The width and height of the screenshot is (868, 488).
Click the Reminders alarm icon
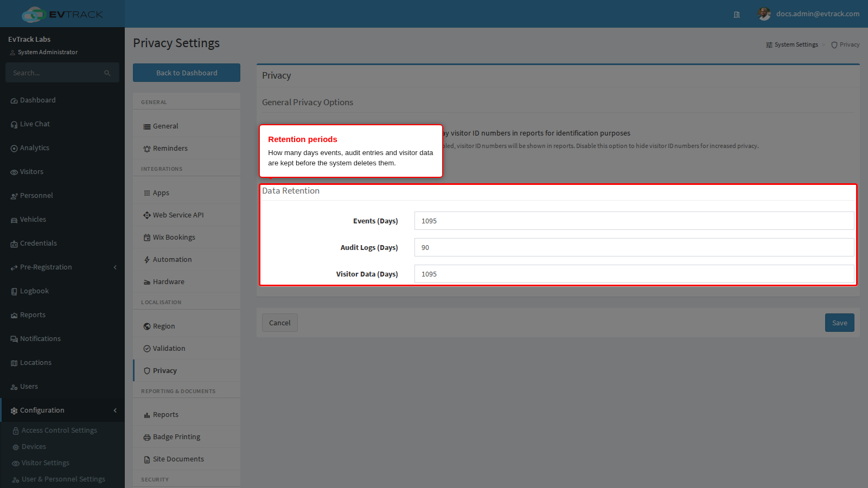coord(147,149)
